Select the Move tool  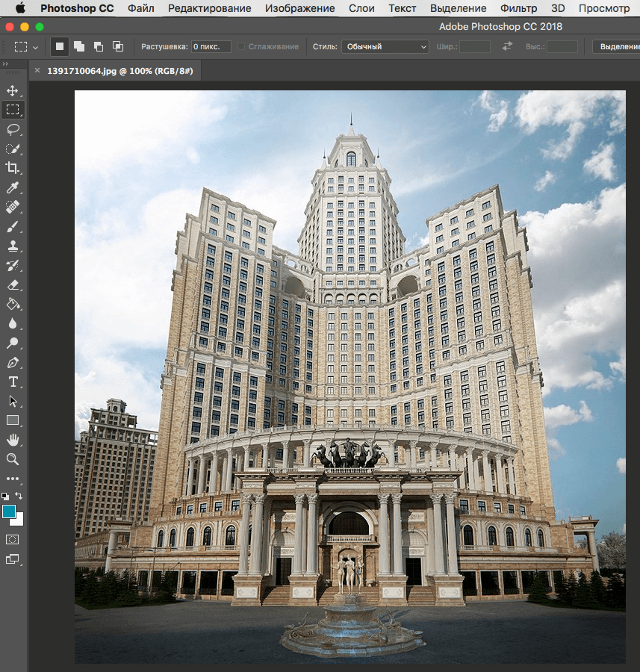(13, 90)
